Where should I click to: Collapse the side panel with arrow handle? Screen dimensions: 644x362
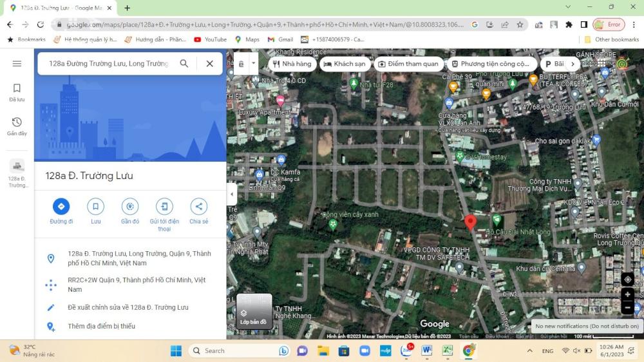(x=232, y=194)
